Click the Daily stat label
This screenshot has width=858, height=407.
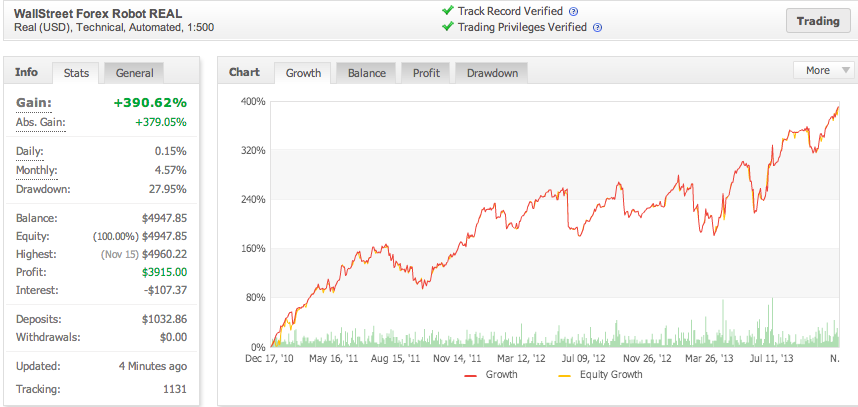pos(30,152)
